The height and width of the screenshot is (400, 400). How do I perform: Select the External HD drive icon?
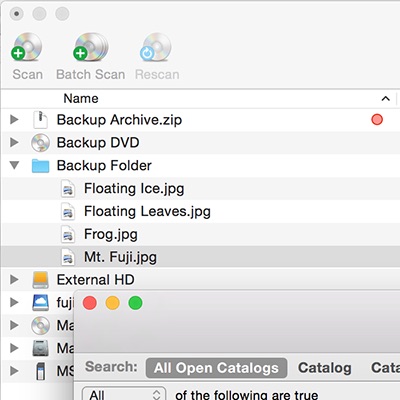40,280
